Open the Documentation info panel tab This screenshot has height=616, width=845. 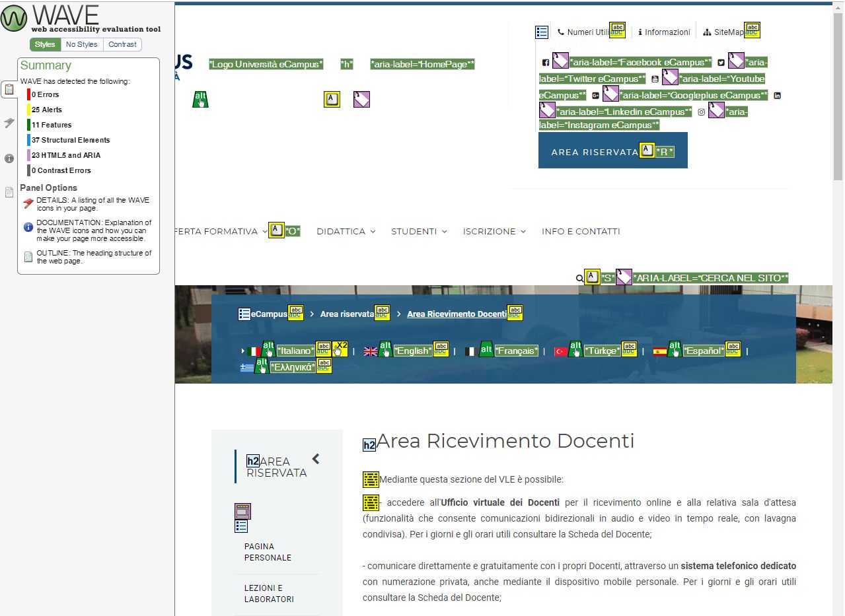pos(9,158)
